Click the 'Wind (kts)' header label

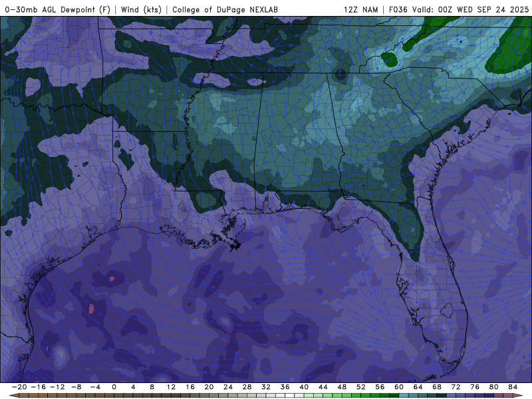point(141,9)
